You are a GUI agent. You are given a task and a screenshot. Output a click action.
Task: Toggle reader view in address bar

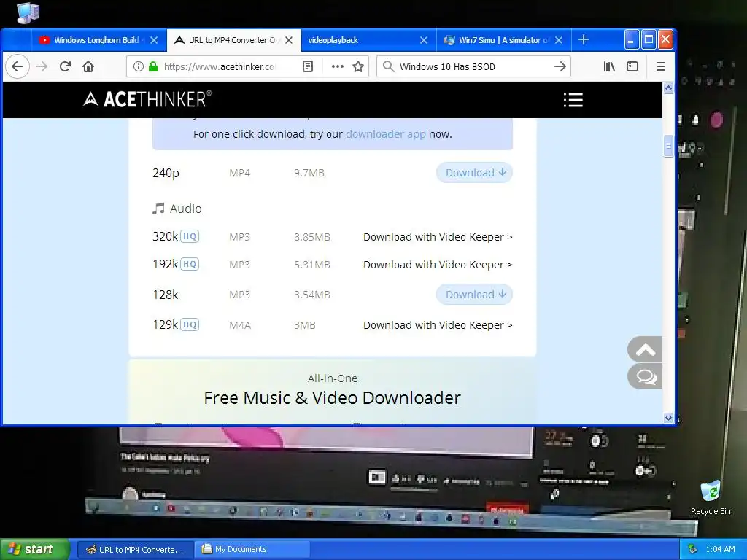click(308, 66)
